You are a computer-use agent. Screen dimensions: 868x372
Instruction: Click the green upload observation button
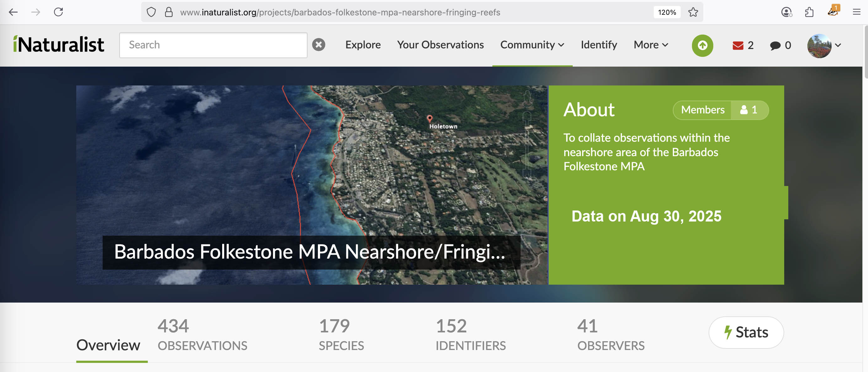pos(702,45)
